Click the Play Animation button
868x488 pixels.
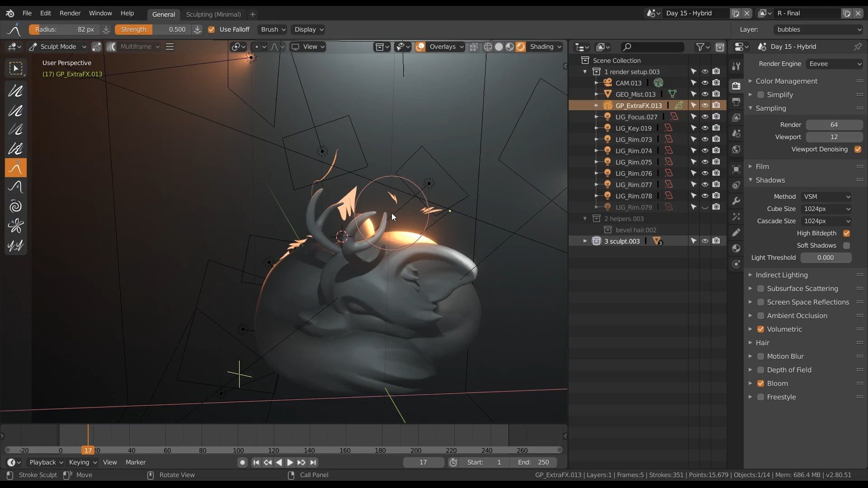pyautogui.click(x=290, y=462)
